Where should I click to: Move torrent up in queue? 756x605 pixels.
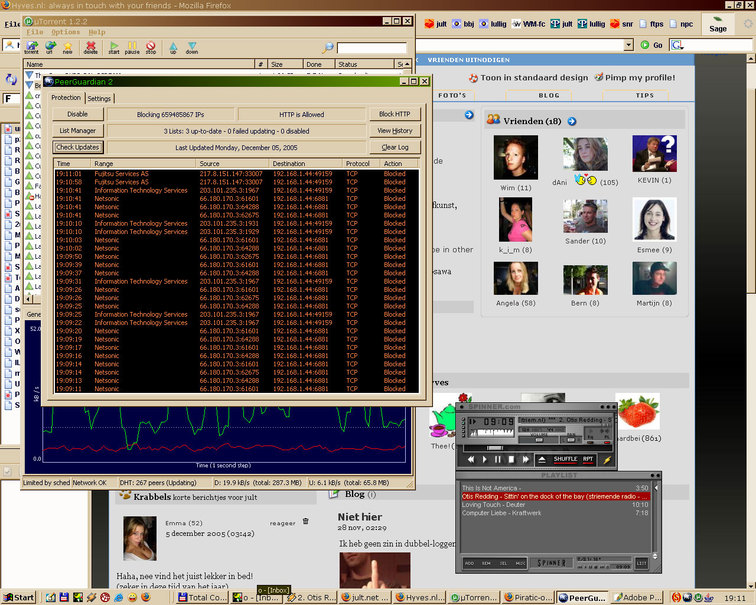point(173,47)
